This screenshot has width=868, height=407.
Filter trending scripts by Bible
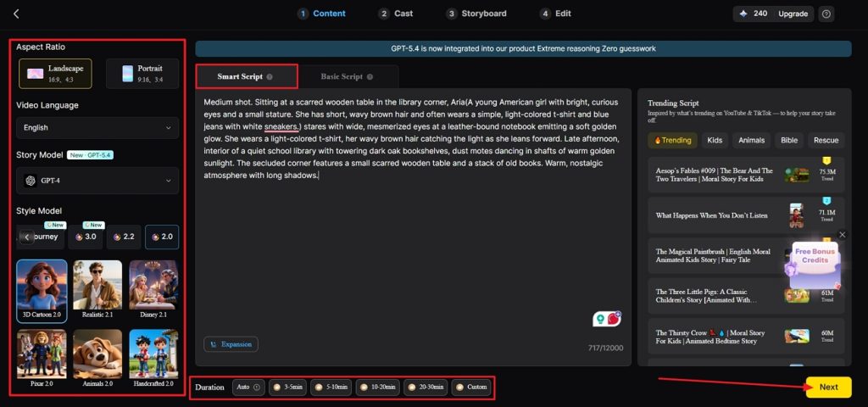(789, 141)
